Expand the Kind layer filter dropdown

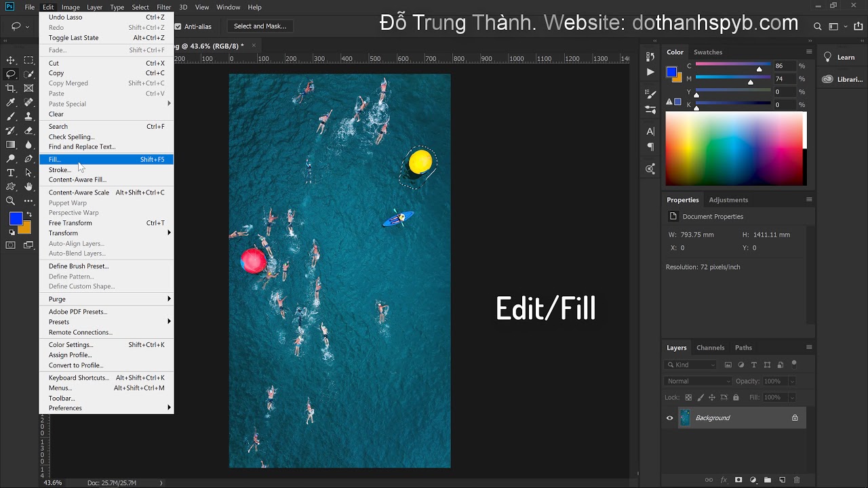690,365
